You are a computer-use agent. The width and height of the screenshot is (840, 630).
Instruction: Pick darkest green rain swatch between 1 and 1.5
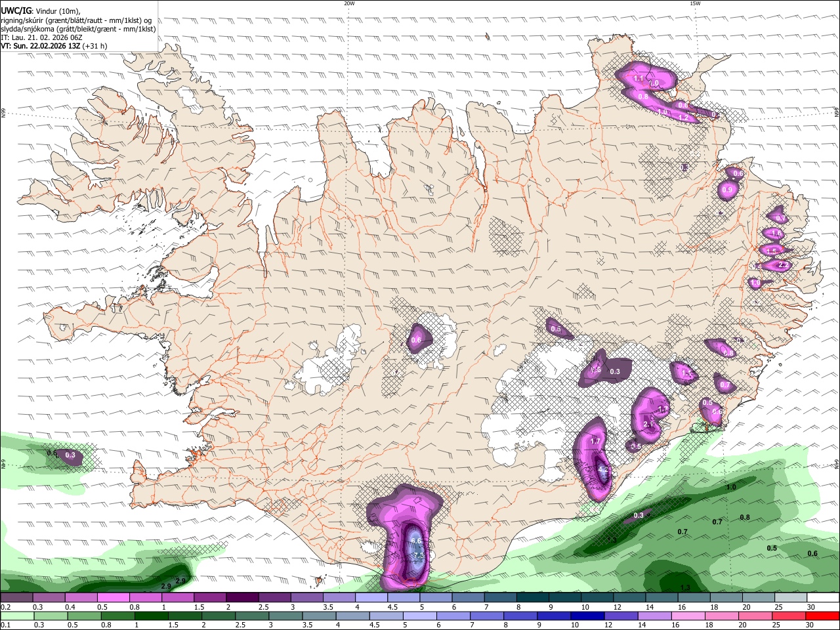[x=151, y=616]
